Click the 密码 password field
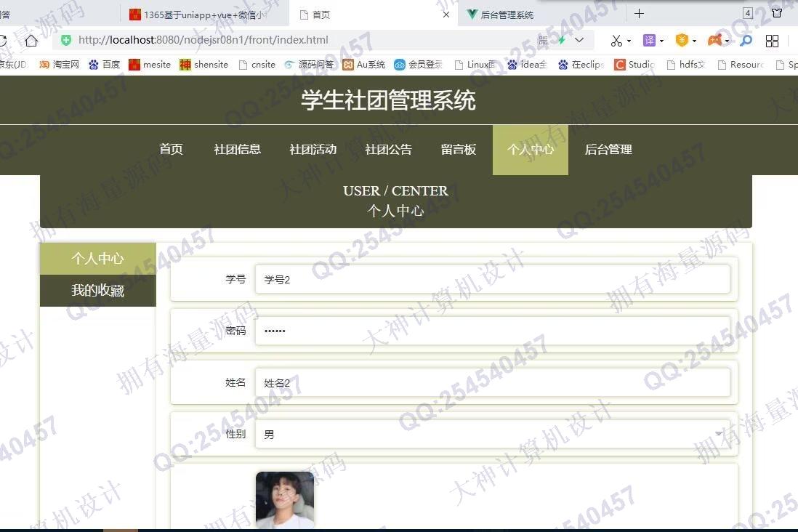Viewport: 798px width, 532px height. (493, 331)
